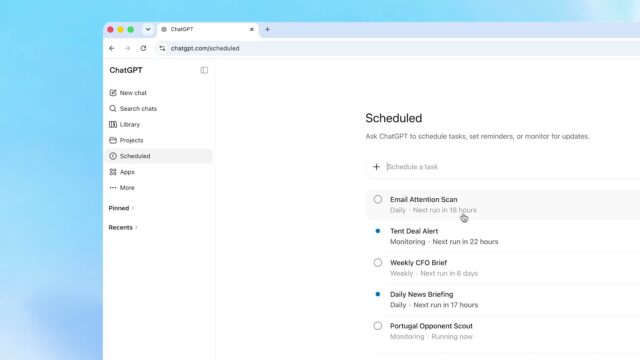Select Scheduled in the sidebar

click(159, 156)
